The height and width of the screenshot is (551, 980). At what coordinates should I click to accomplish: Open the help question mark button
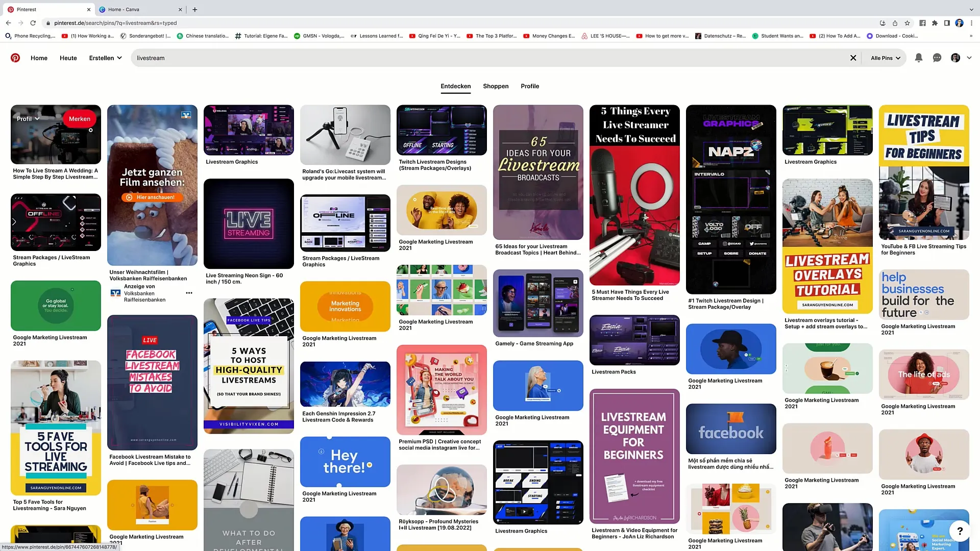pos(960,531)
